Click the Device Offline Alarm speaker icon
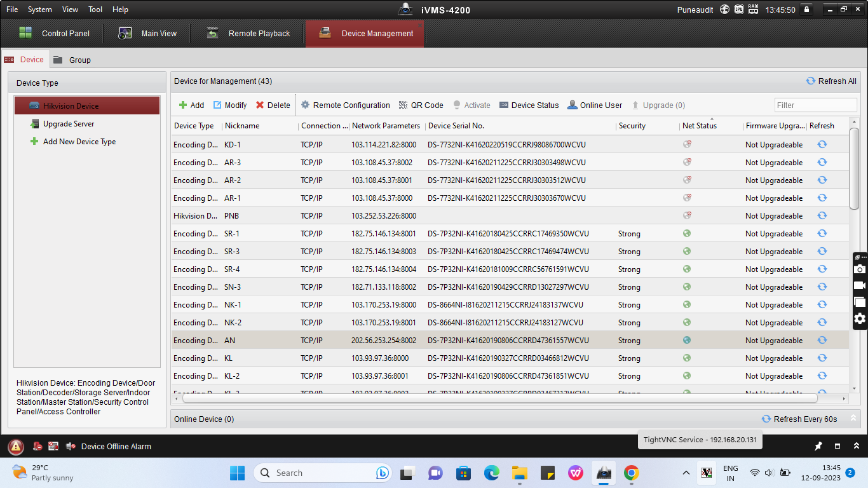The height and width of the screenshot is (488, 868). (x=71, y=447)
